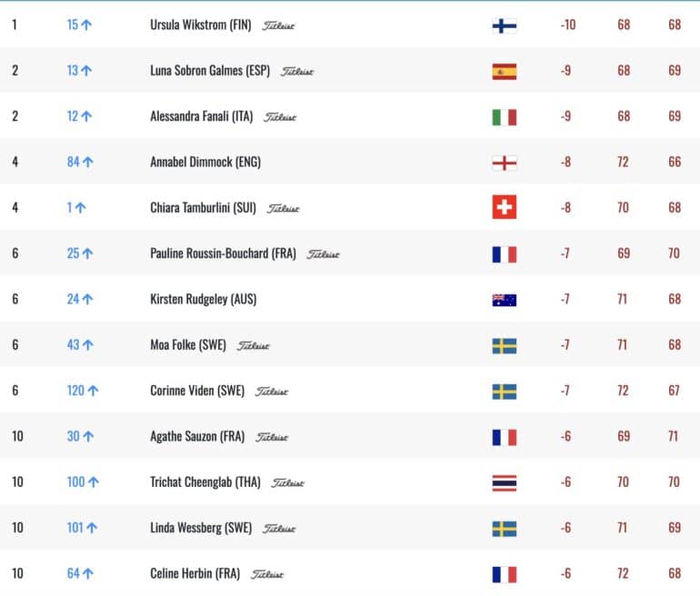The width and height of the screenshot is (700, 596).
Task: Click the Italy flag icon
Action: click(x=504, y=117)
